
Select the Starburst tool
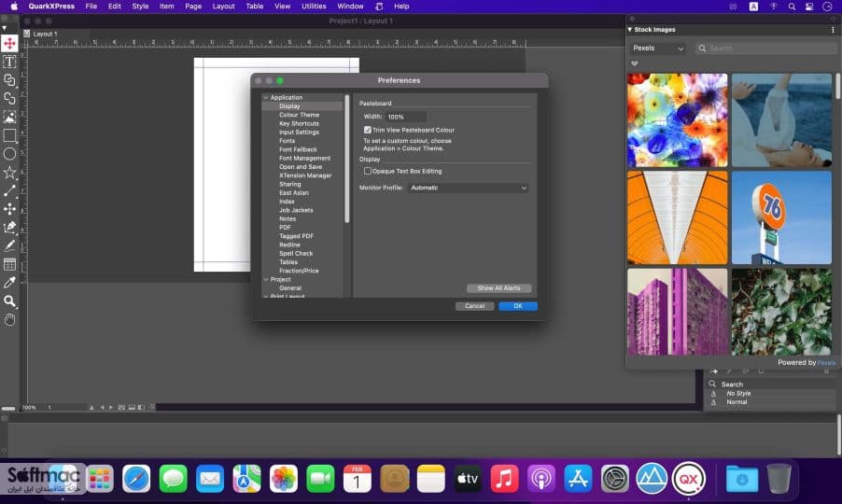[9, 173]
